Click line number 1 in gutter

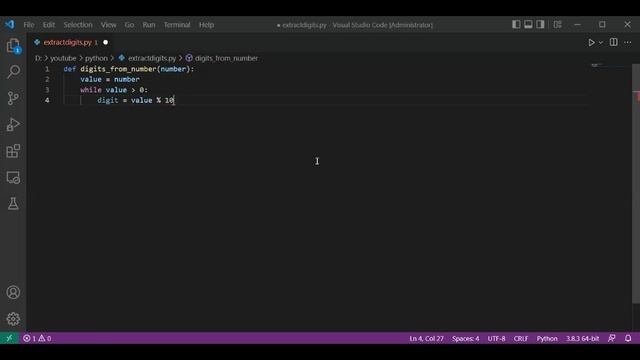pos(47,69)
